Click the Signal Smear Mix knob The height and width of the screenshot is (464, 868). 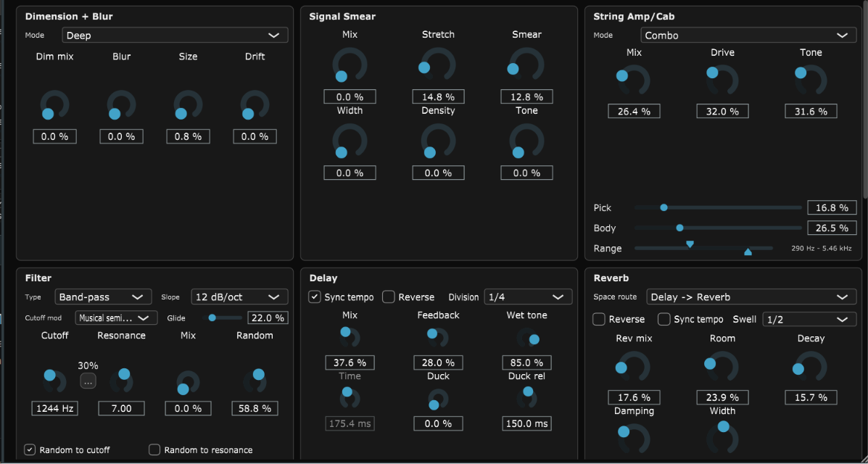click(350, 65)
